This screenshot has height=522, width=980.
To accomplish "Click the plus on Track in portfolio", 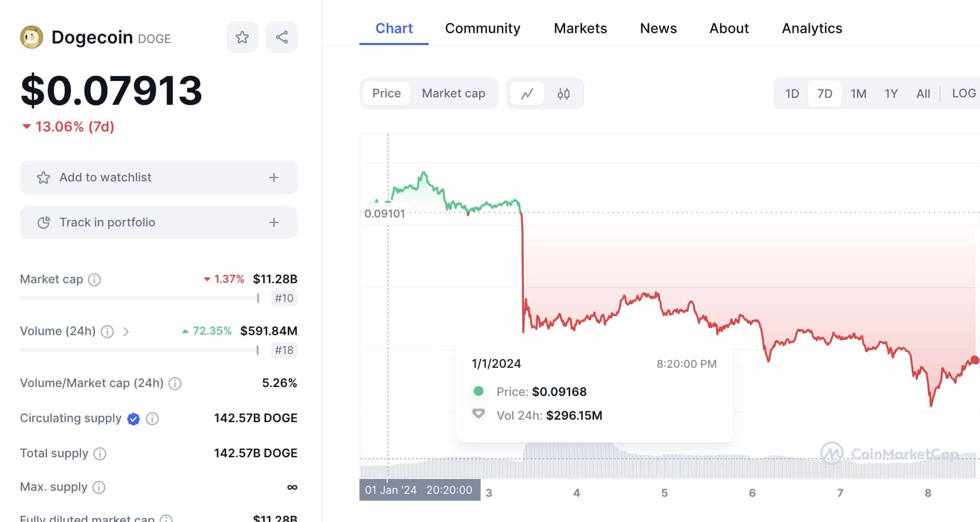I will (x=274, y=222).
